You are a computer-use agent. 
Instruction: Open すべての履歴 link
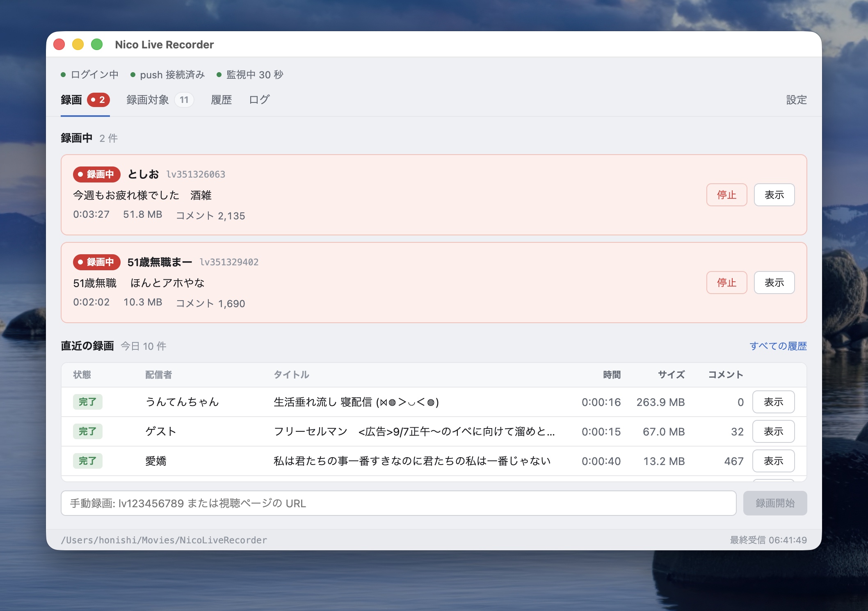(778, 346)
